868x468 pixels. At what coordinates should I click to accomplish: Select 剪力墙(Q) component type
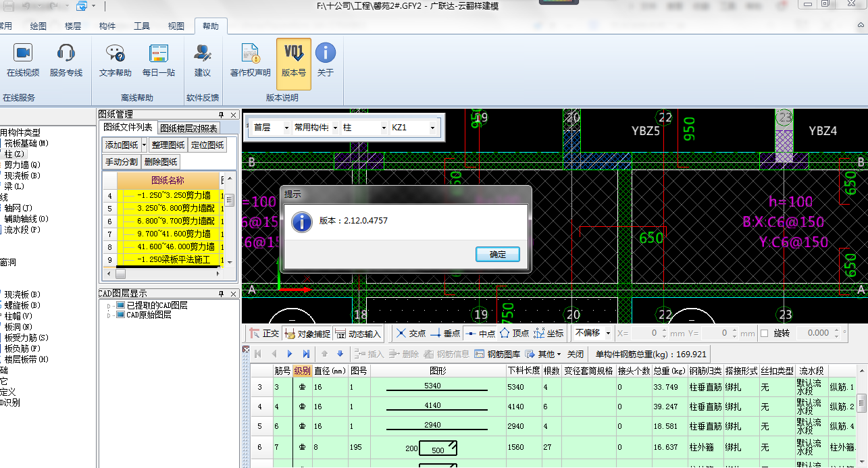(22, 164)
